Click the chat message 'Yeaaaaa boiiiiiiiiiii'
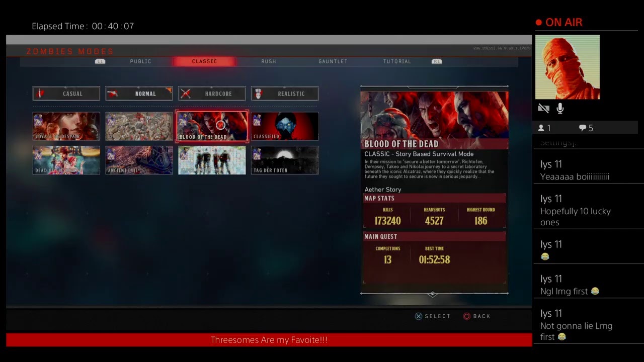Image resolution: width=644 pixels, height=362 pixels. pos(575,176)
